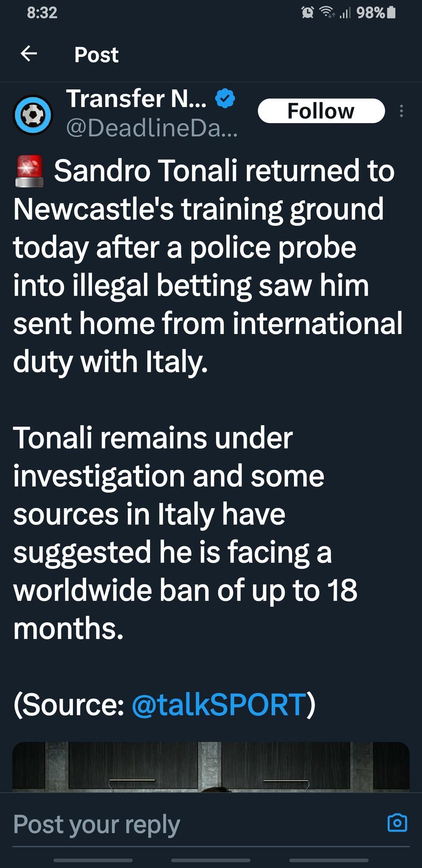
Task: Open the three-dot more options menu
Action: (x=401, y=111)
